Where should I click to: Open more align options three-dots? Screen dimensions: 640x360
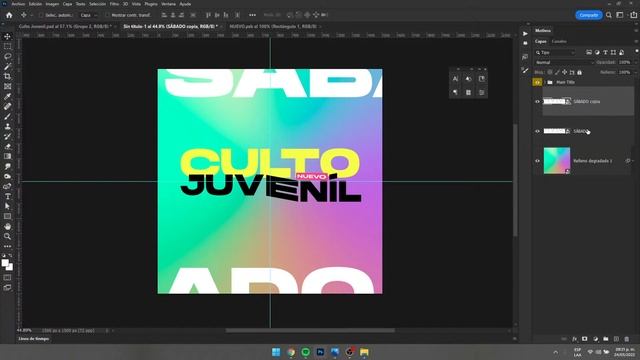pos(252,15)
